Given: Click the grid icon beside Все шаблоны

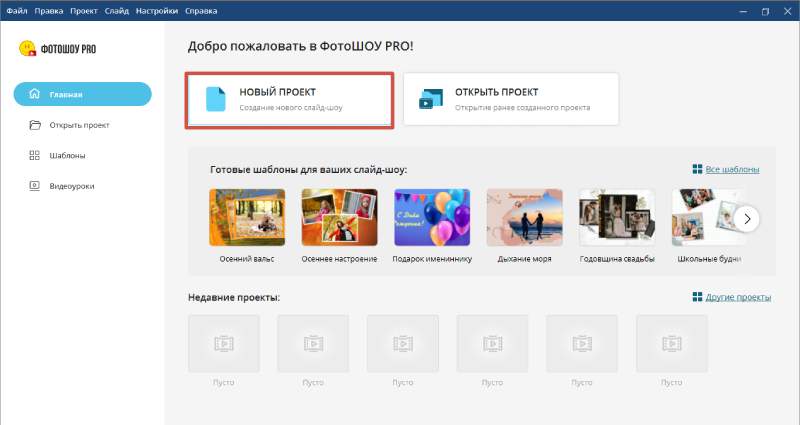Looking at the screenshot, I should [697, 169].
